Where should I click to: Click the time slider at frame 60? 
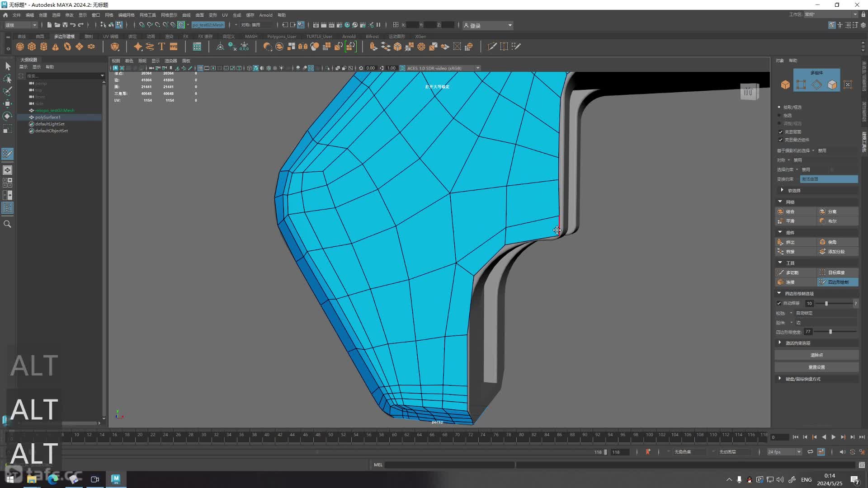point(394,437)
